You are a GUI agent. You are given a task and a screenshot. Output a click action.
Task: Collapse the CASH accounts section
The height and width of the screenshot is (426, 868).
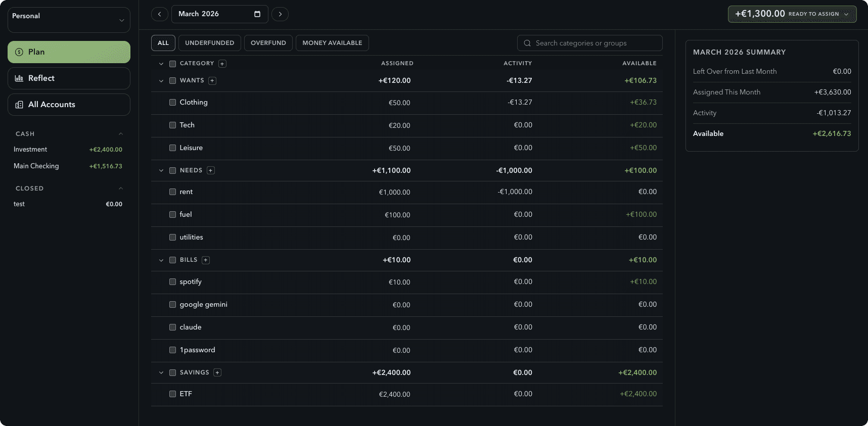[121, 134]
